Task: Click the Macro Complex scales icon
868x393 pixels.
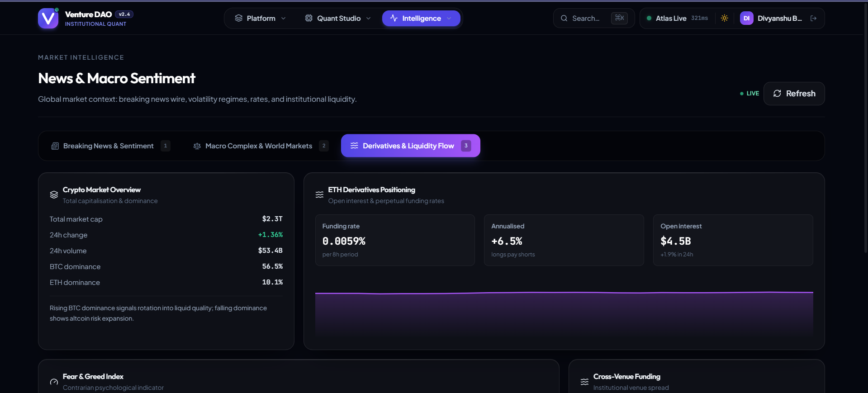Action: point(197,146)
